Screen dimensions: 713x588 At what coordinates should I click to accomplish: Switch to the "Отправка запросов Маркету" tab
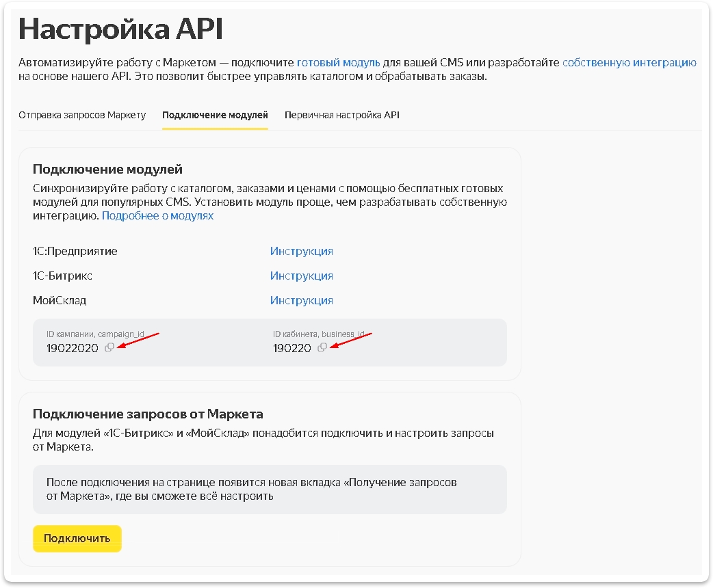[82, 115]
